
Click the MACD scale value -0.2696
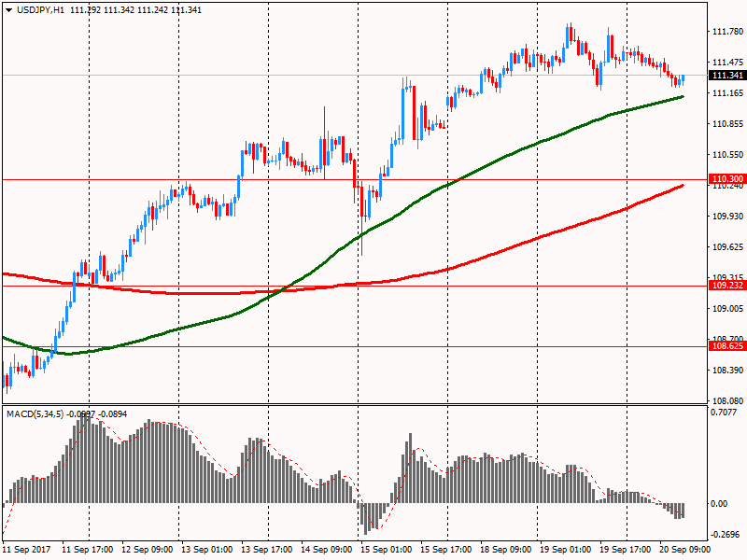pos(726,534)
